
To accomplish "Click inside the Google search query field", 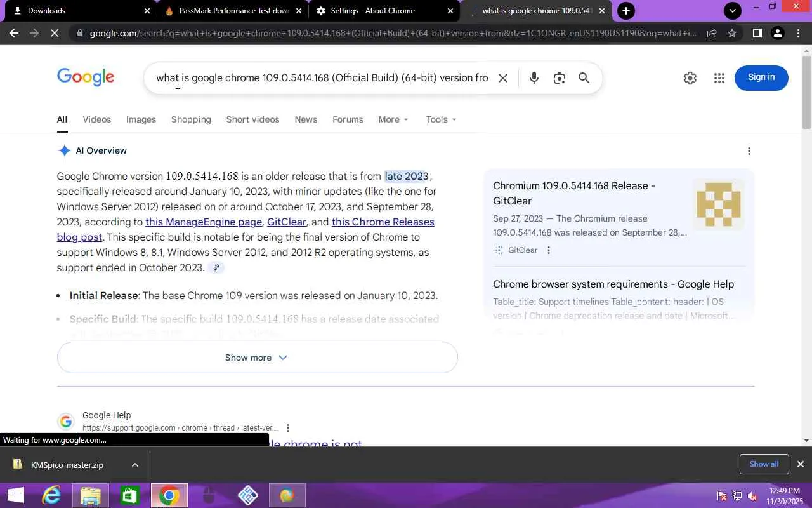I will [x=322, y=78].
